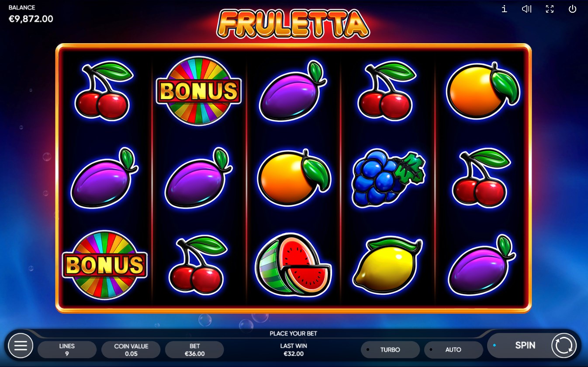Click the Fruletta game logo
Viewport: 588px width, 367px height.
293,23
